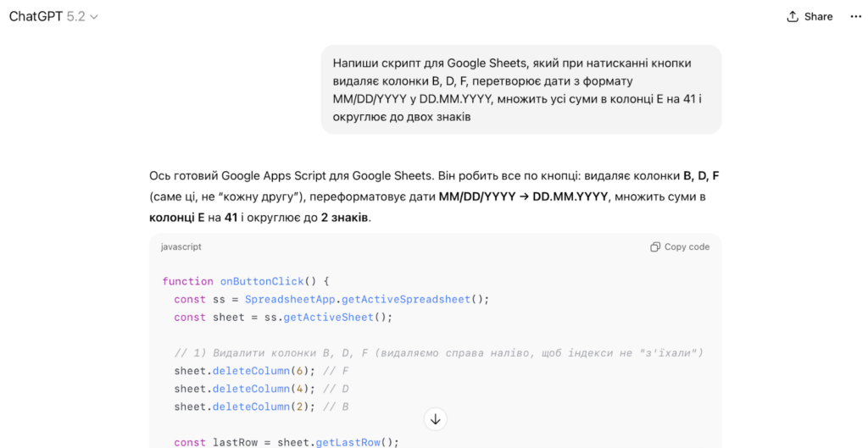Click the javascript language label
The width and height of the screenshot is (868, 448).
(x=181, y=247)
